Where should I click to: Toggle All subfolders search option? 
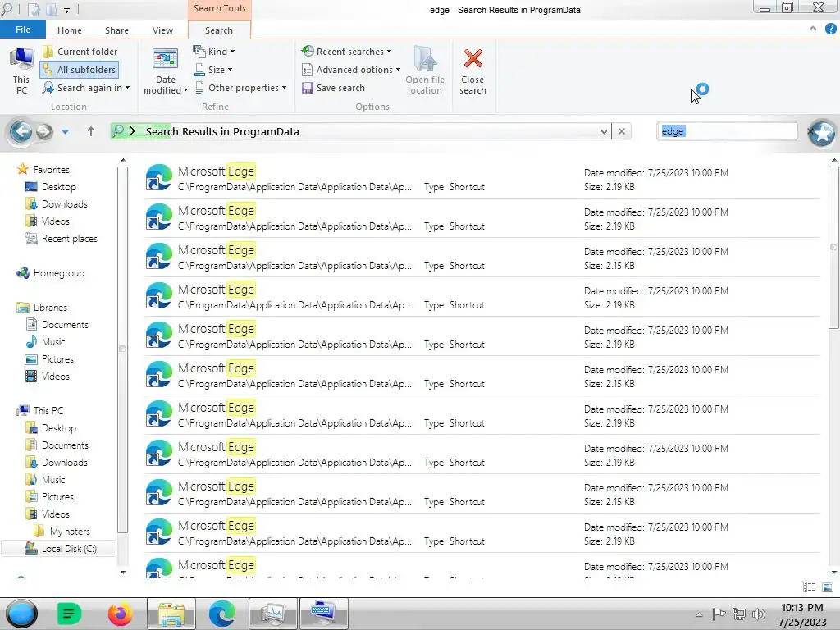[80, 70]
